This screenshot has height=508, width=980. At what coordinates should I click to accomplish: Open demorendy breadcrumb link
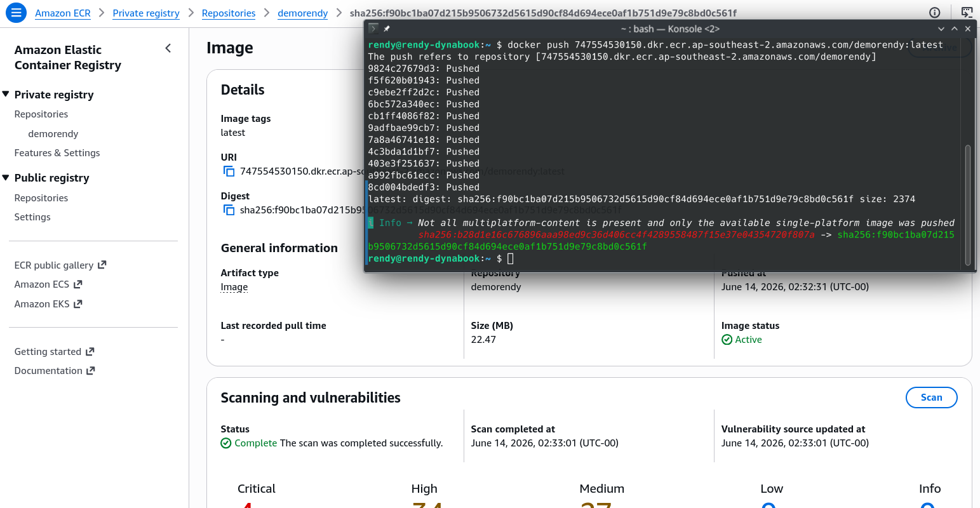coord(303,13)
